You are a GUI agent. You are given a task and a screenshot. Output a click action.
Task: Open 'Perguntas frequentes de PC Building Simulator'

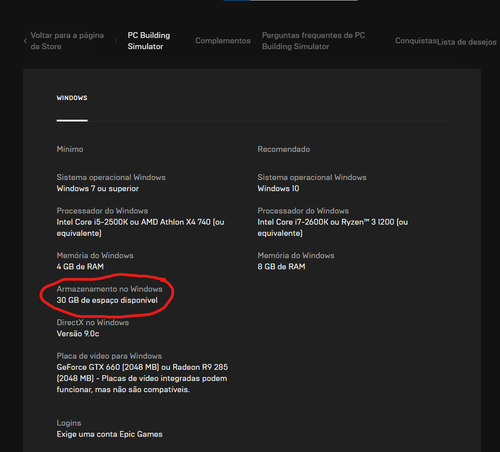[x=313, y=41]
